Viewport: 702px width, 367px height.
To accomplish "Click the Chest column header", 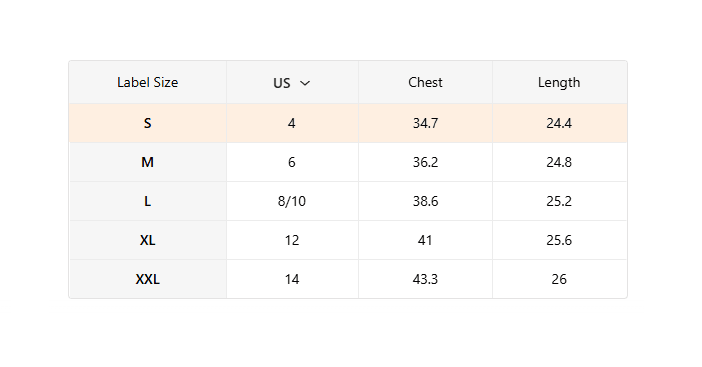I will pos(425,82).
